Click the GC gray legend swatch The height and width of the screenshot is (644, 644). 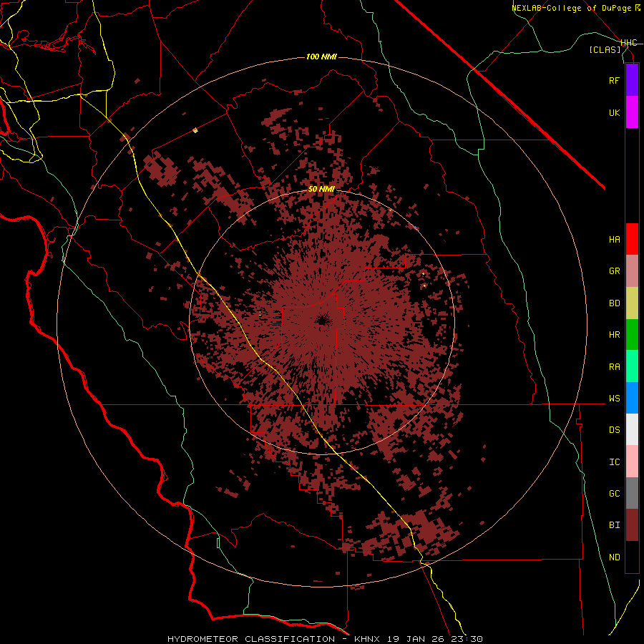point(632,493)
